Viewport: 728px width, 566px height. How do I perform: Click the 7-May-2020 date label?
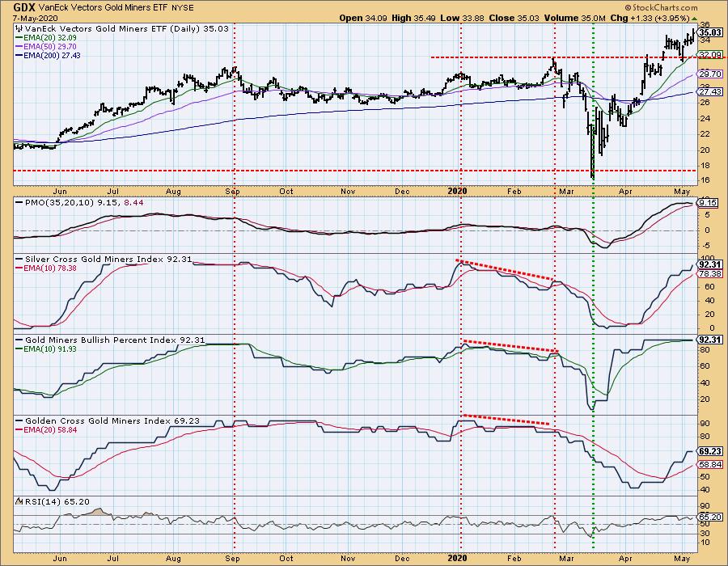click(36, 18)
